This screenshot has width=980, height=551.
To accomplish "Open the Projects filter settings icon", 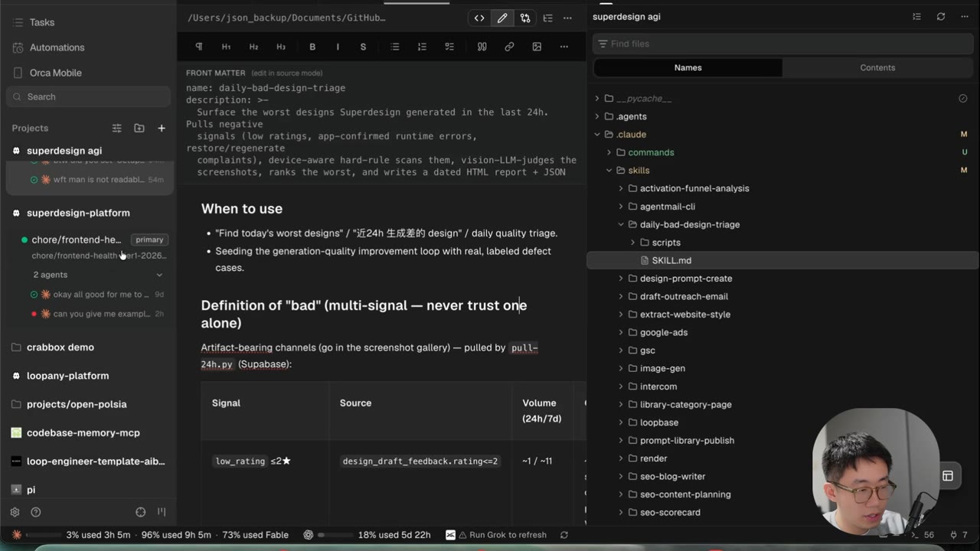I will coord(116,128).
